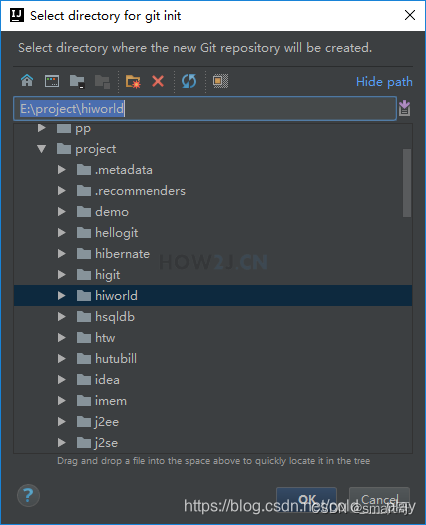Select the project folder row
Screen dimensions: 426x525
tap(213, 149)
